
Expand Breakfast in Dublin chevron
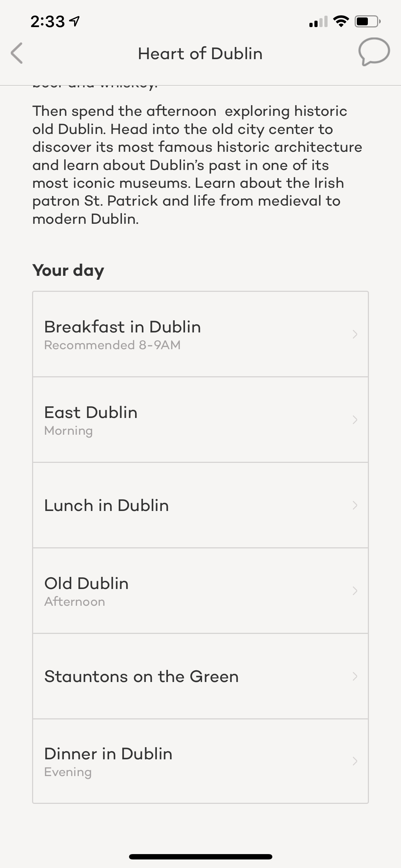(355, 334)
